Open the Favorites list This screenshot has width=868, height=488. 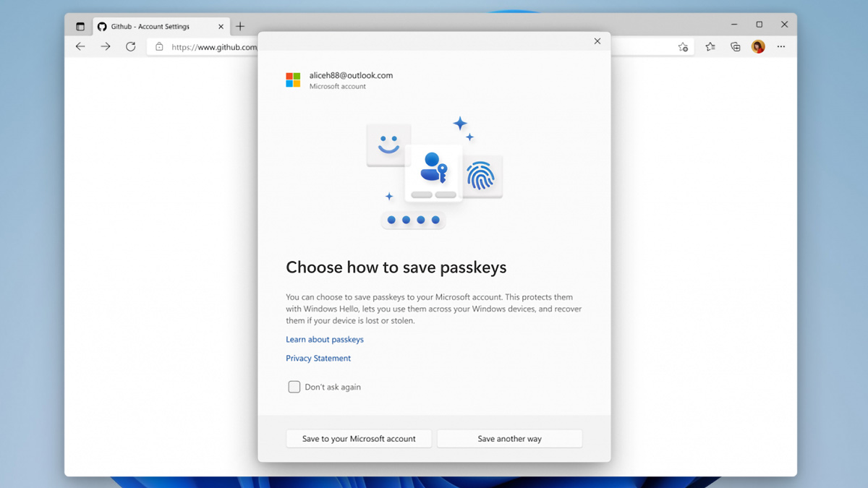tap(710, 47)
